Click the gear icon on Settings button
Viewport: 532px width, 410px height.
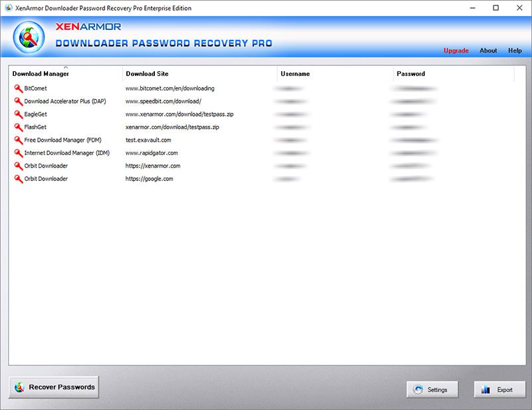(x=418, y=389)
